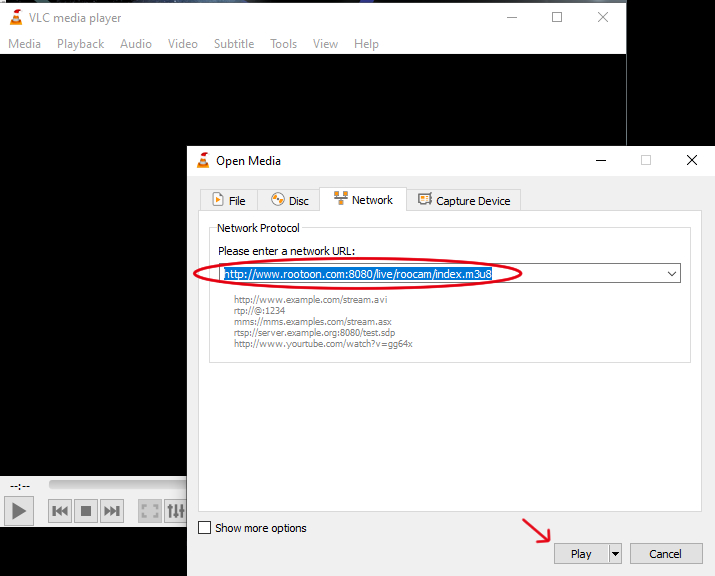
Task: Click the Previous media button
Action: click(60, 511)
